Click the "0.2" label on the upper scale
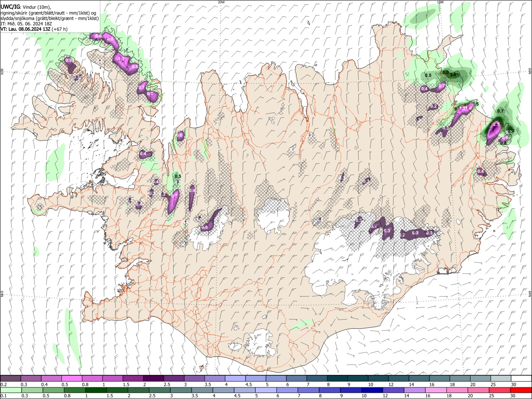The image size is (532, 399). click(x=4, y=384)
